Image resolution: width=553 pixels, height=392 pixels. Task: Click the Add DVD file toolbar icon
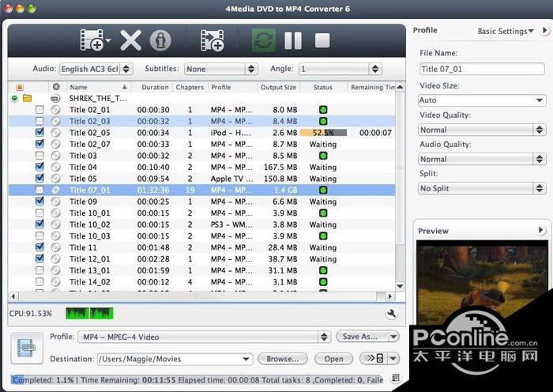[92, 40]
